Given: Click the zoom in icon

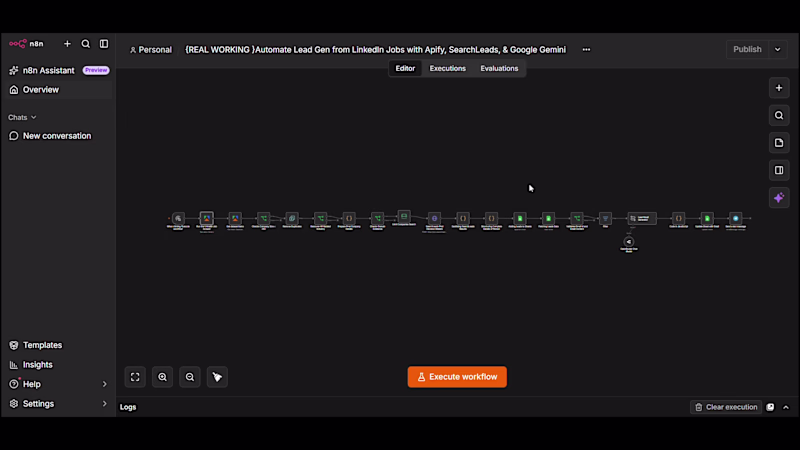Looking at the screenshot, I should coord(162,377).
